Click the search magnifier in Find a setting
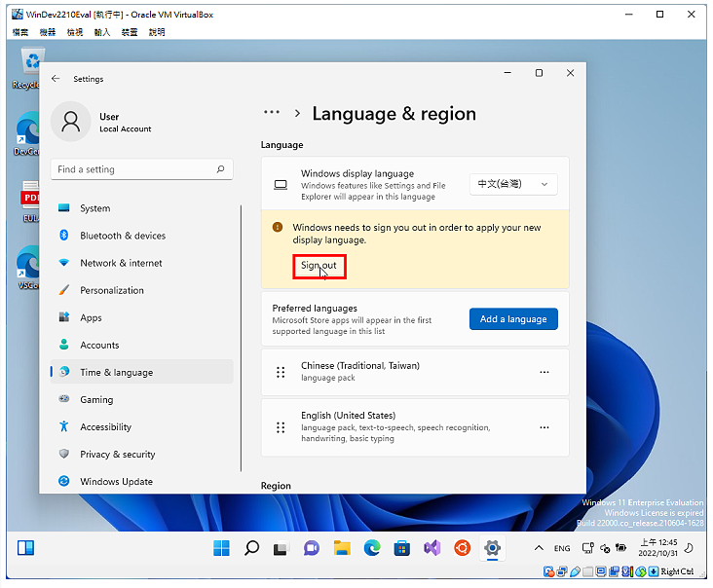 220,169
